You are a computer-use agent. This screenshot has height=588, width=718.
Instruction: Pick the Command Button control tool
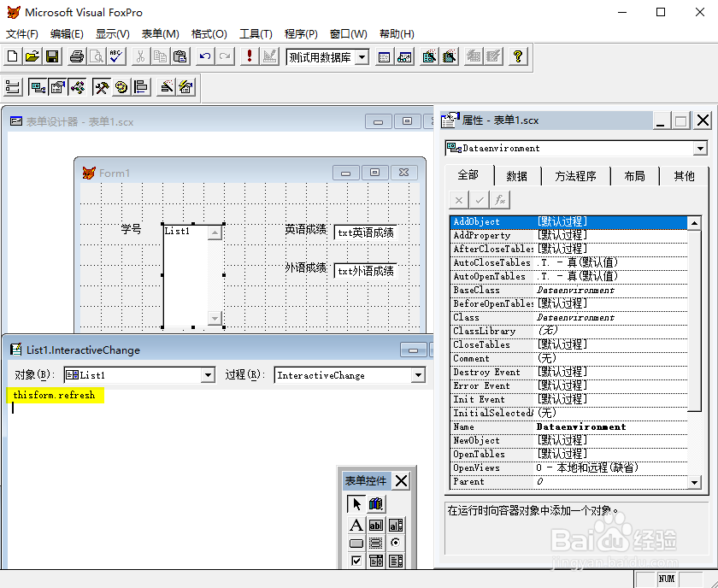click(356, 543)
